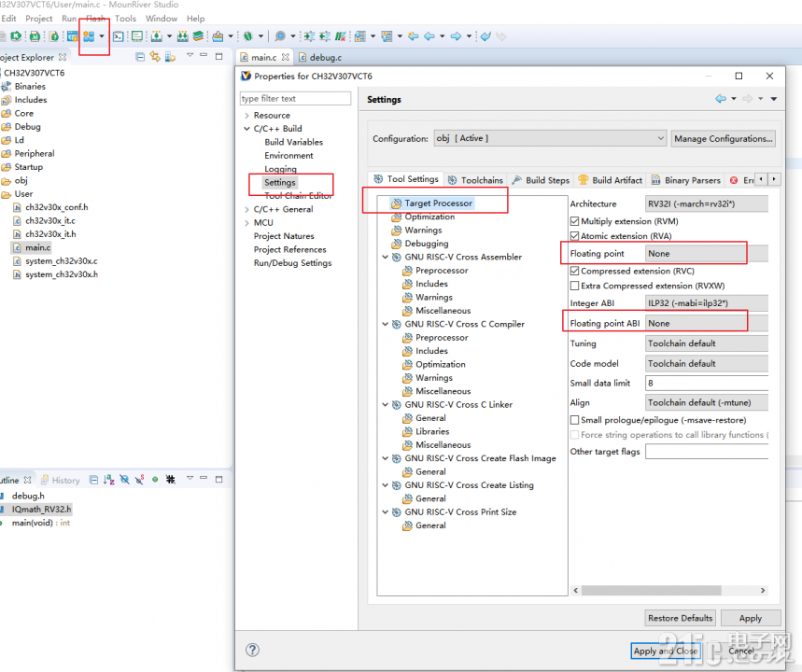Click the last edit location yellow arrow icon

point(414,36)
